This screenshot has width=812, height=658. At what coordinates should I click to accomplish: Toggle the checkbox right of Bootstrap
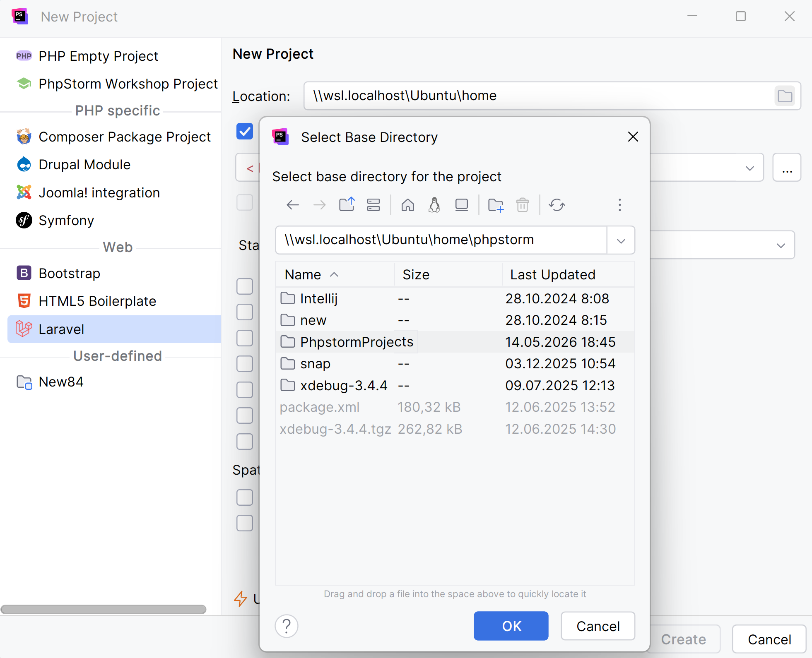[x=245, y=286]
